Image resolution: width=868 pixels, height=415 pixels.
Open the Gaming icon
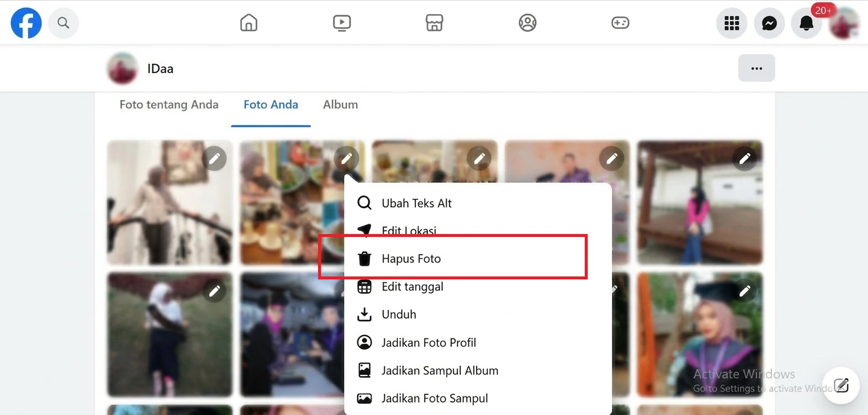pos(620,22)
